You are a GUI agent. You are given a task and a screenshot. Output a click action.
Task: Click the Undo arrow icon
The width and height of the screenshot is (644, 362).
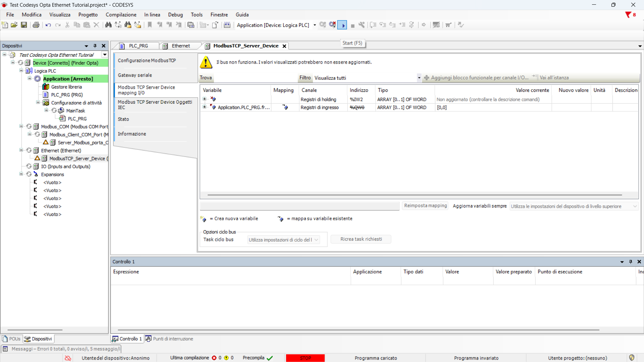tap(48, 25)
